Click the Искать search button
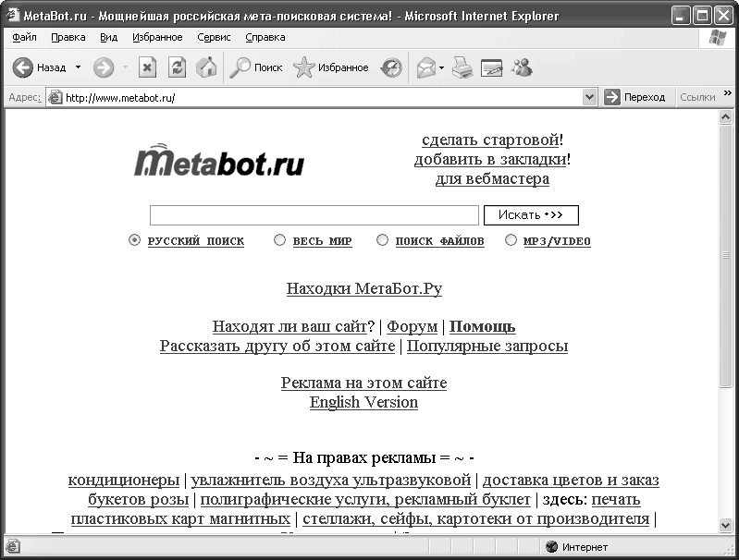The height and width of the screenshot is (560, 739). point(531,215)
